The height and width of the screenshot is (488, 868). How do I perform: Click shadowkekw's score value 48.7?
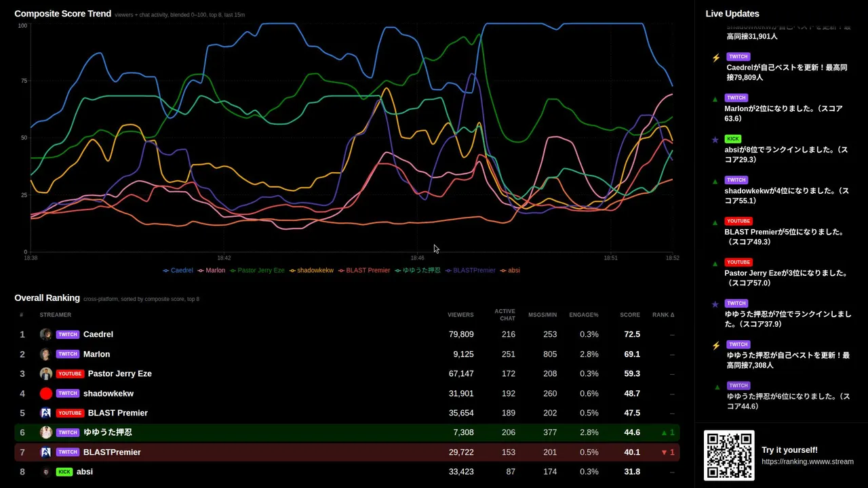(632, 393)
